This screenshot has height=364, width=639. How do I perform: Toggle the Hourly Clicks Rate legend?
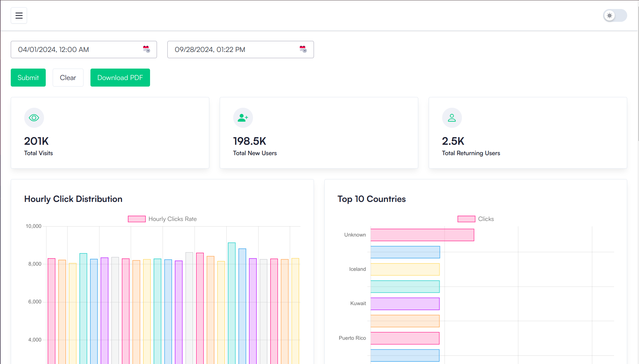point(137,219)
